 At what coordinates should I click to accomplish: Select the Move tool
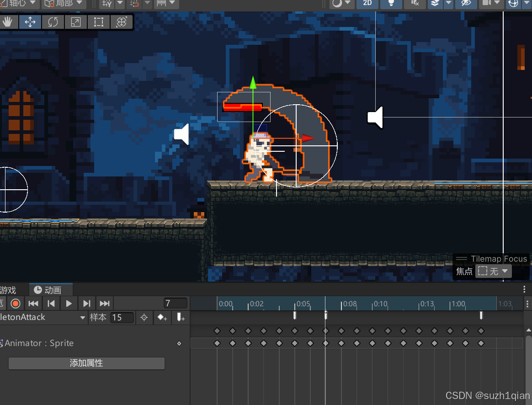point(30,22)
